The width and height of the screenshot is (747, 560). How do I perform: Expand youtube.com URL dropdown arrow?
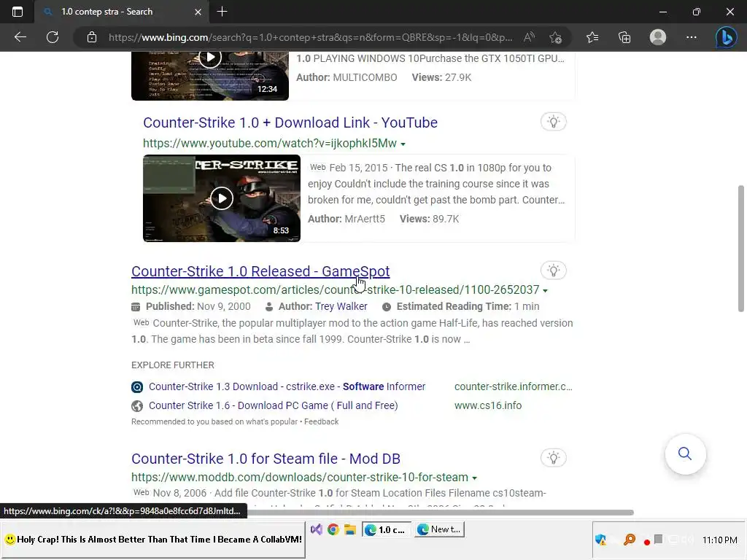coord(403,144)
